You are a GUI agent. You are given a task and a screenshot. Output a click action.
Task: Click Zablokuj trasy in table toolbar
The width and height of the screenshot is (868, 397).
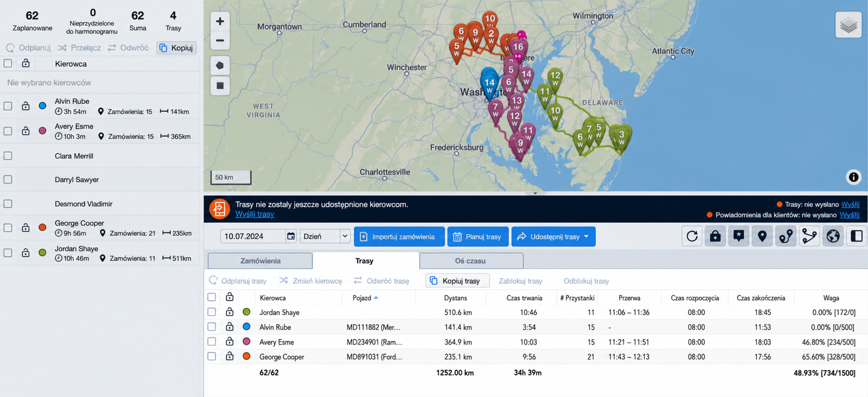coord(520,281)
